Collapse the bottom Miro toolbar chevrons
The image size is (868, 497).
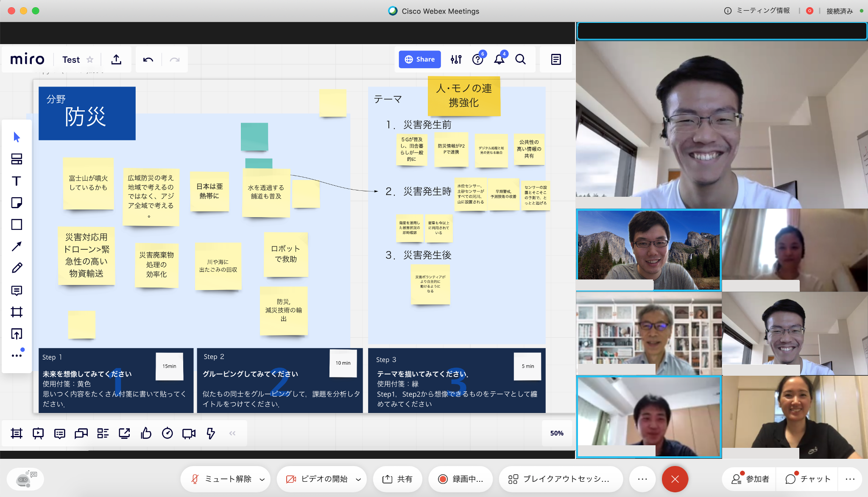click(232, 433)
